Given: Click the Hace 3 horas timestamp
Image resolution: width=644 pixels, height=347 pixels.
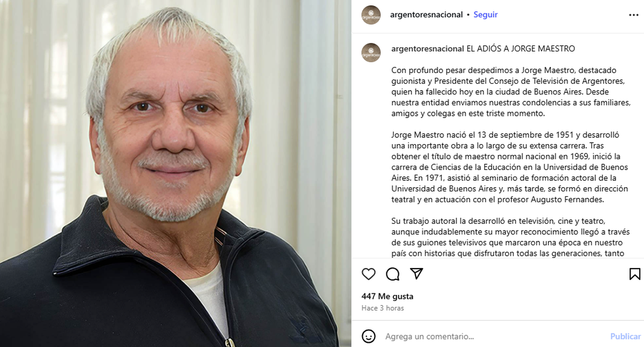Looking at the screenshot, I should pyautogui.click(x=383, y=308).
